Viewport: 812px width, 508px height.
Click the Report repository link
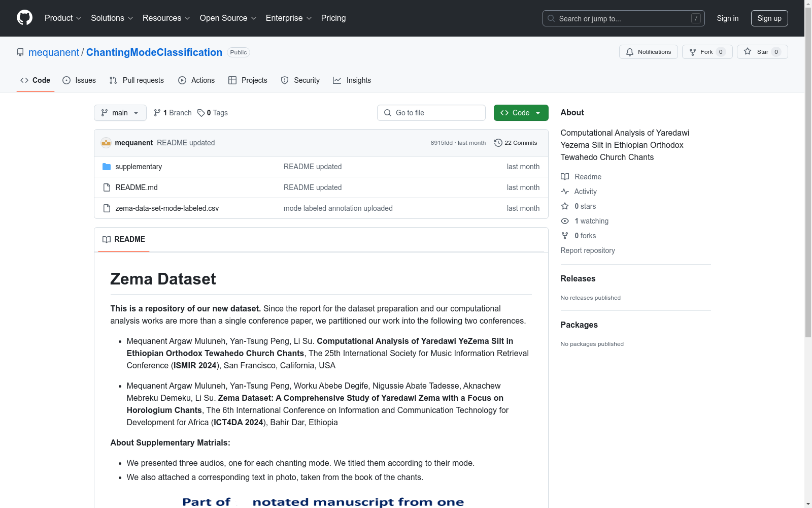point(588,250)
